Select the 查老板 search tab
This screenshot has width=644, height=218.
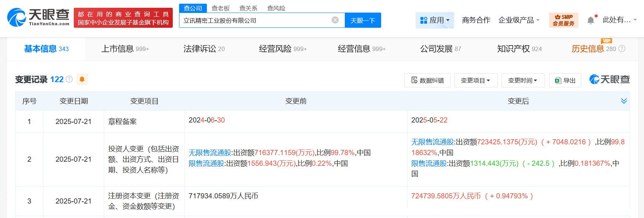[221, 8]
